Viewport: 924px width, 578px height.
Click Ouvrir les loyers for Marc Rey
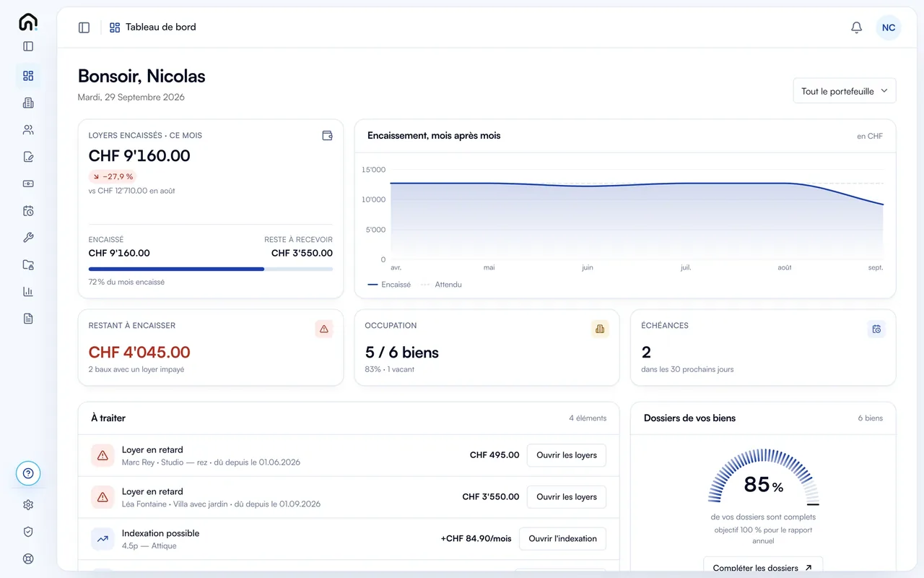point(567,455)
